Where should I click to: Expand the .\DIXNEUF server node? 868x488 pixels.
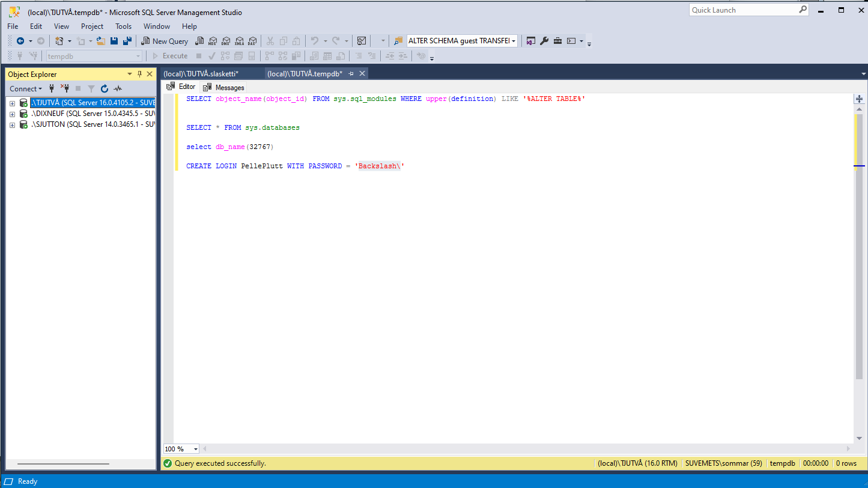pyautogui.click(x=12, y=114)
